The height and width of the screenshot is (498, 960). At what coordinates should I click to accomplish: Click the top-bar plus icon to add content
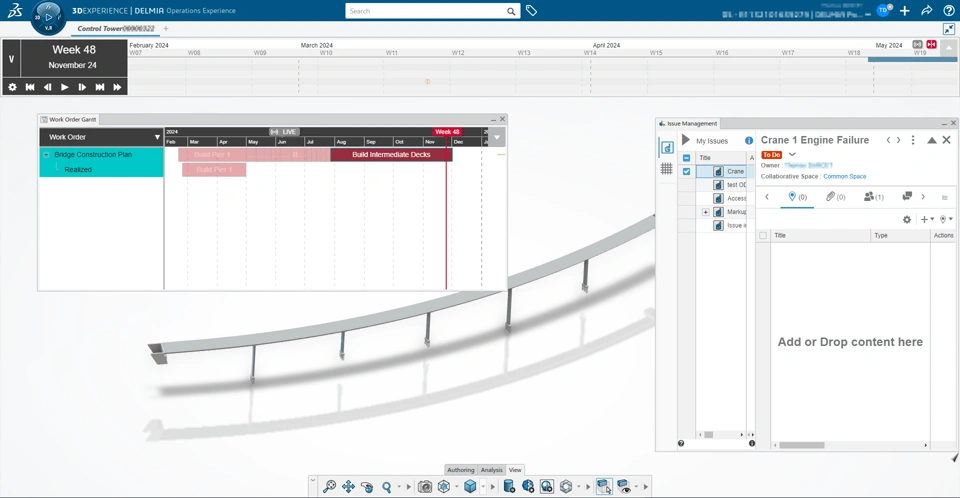pos(905,10)
